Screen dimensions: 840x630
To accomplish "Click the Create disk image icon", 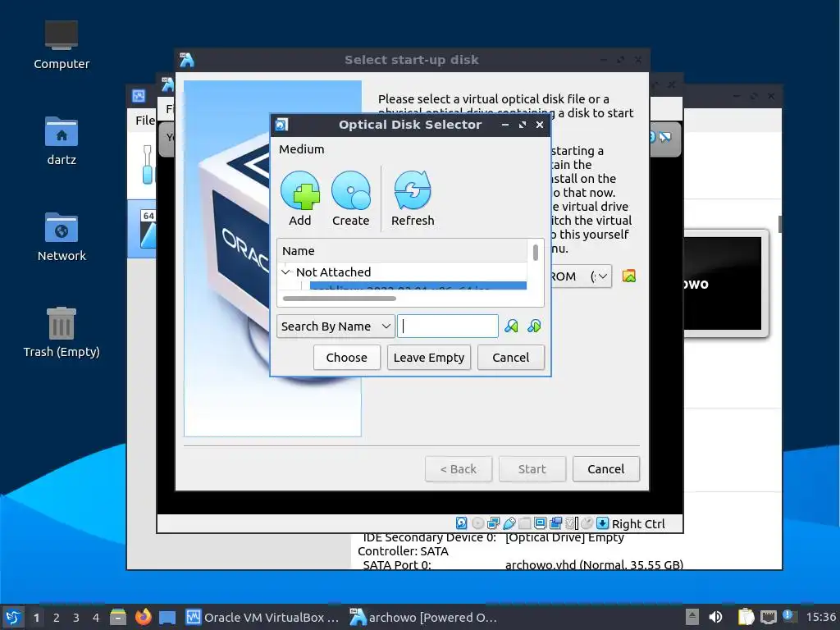I will coord(351,199).
